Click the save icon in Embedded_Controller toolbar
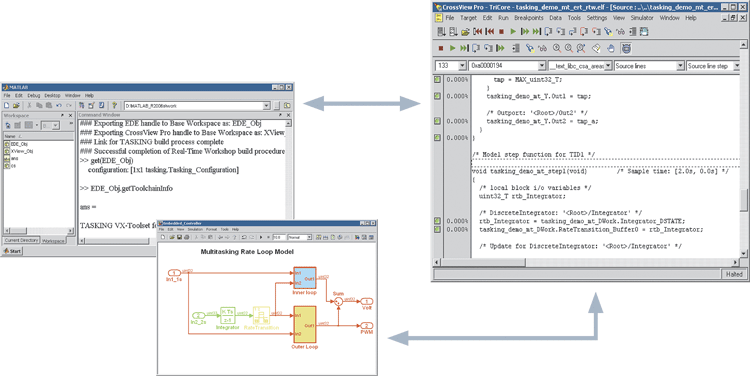This screenshot has height=376, width=750. point(179,237)
